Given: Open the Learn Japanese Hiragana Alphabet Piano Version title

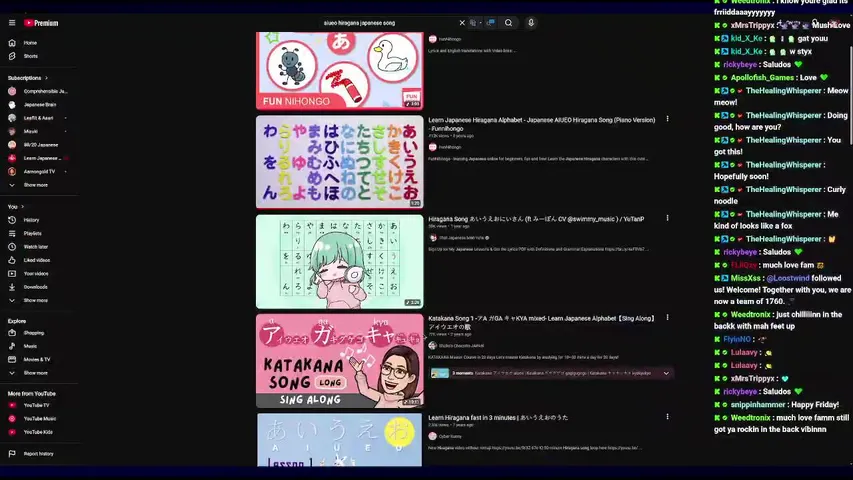Looking at the screenshot, I should (541, 124).
